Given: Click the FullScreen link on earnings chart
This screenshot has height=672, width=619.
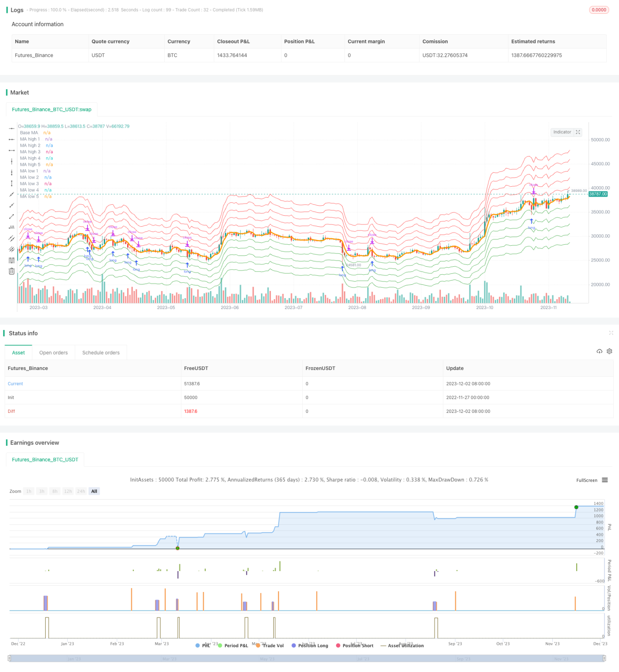Looking at the screenshot, I should pos(587,480).
